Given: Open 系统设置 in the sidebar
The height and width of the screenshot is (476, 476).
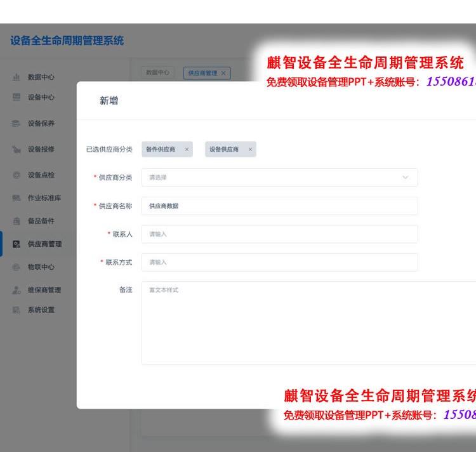Looking at the screenshot, I should [41, 310].
